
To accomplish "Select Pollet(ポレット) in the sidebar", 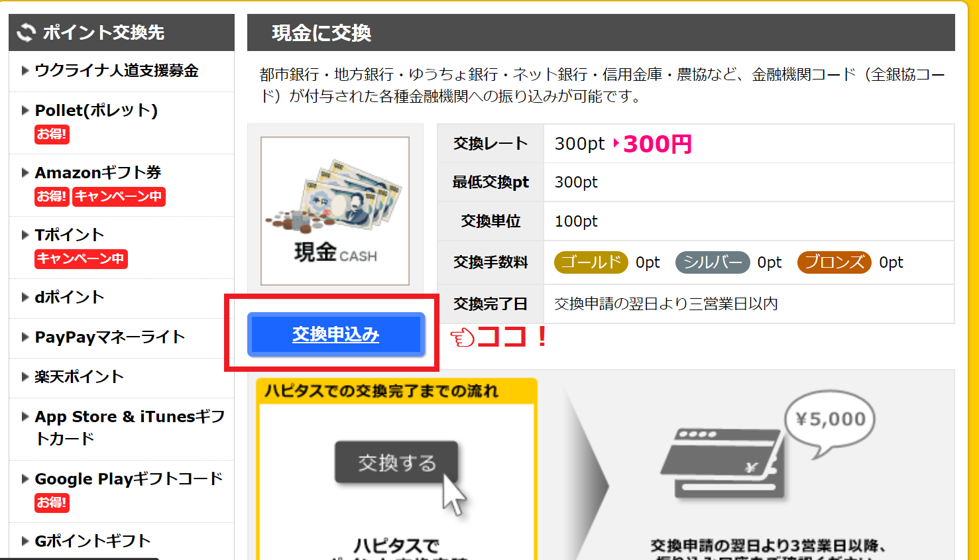I will (x=96, y=110).
